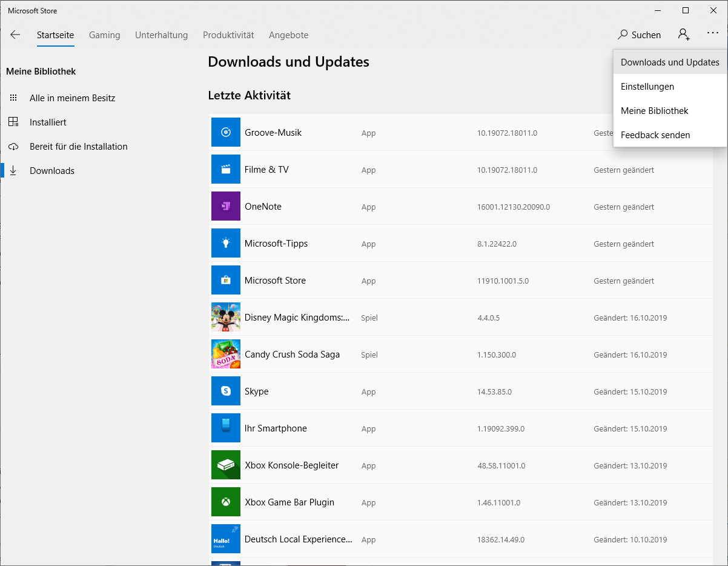The image size is (728, 566).
Task: Click the Meine Bibliothek sidebar heading
Action: [41, 71]
